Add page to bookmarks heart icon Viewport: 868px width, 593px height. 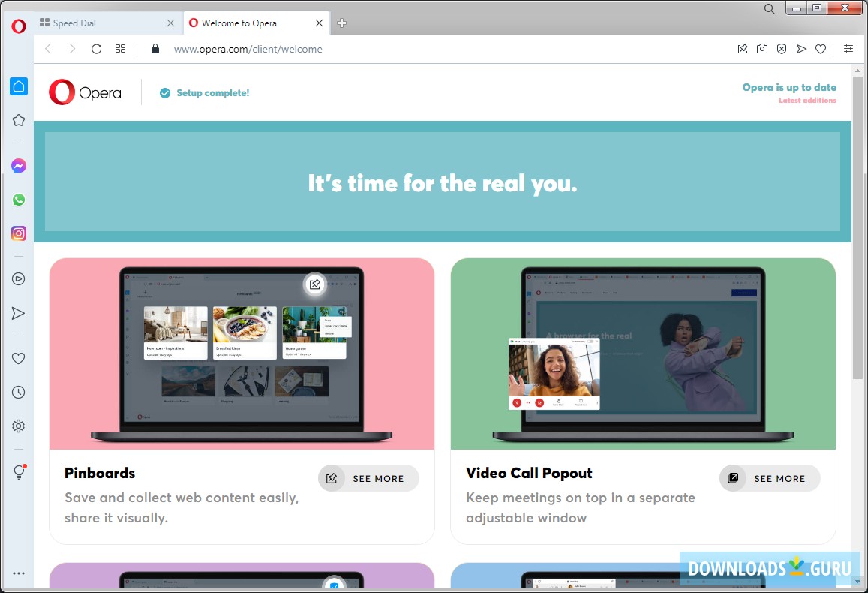pos(821,49)
